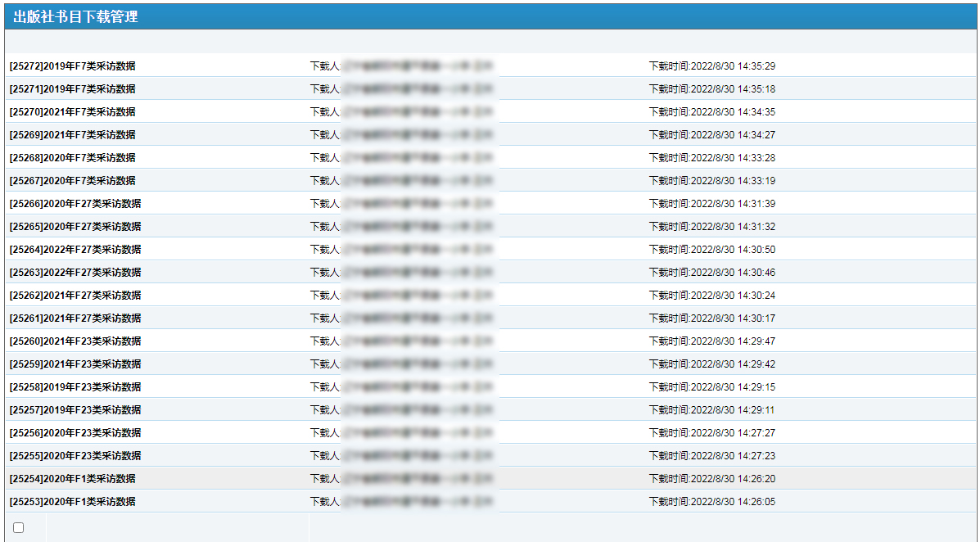
Task: Select entry [25258] 2019年F23类采访数据
Action: coord(75,387)
